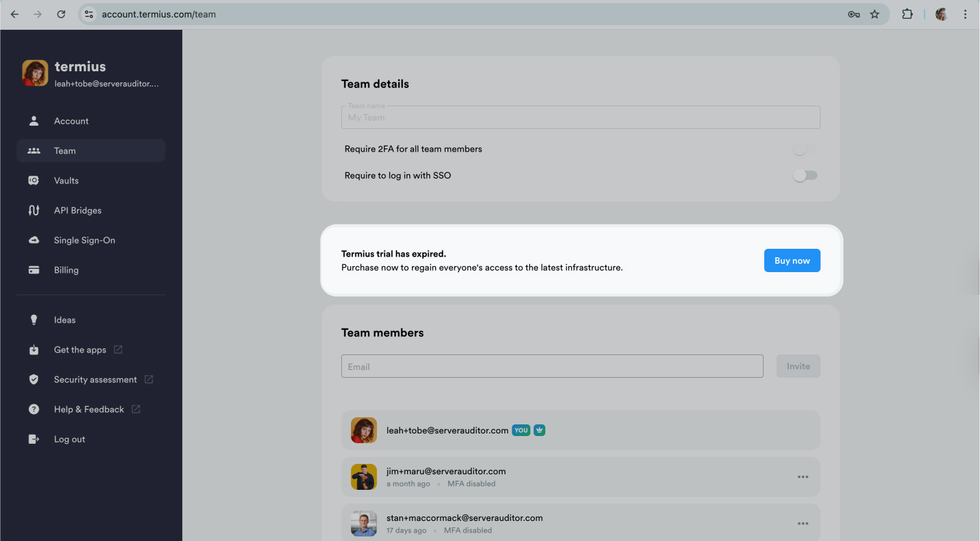Open the Account section icon
This screenshot has width=980, height=541.
click(x=34, y=121)
